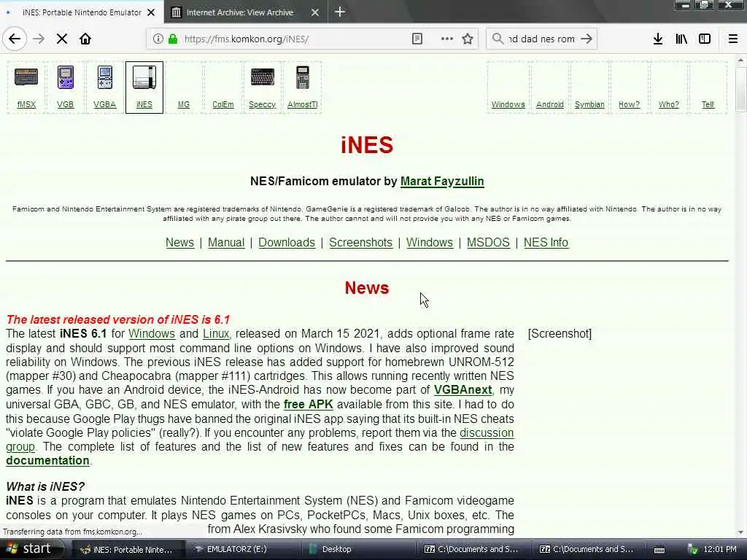Go to the Downloads section link

(286, 242)
